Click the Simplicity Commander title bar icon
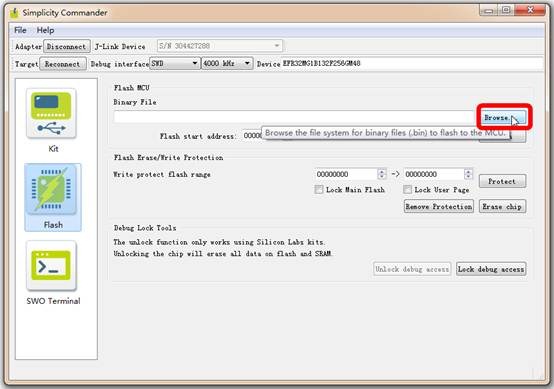This screenshot has width=554, height=389. (14, 13)
